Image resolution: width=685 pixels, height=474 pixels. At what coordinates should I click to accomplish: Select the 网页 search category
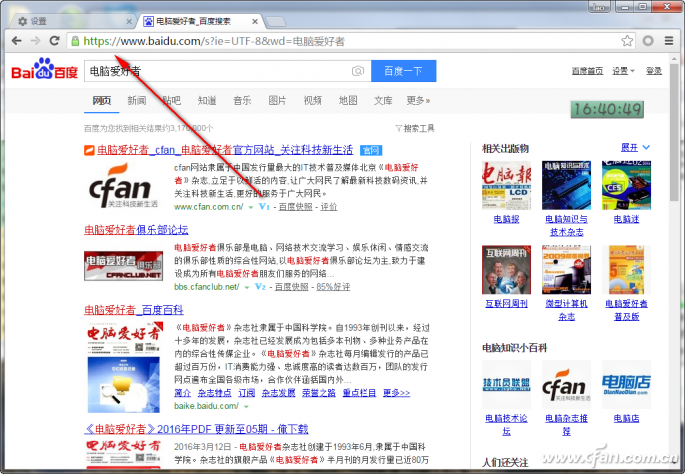point(101,100)
